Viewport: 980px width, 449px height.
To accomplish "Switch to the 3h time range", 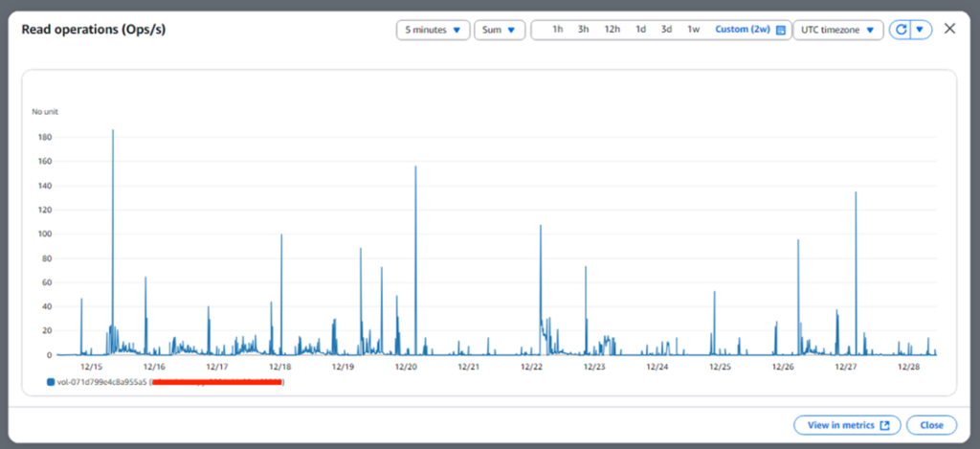I will (x=583, y=30).
